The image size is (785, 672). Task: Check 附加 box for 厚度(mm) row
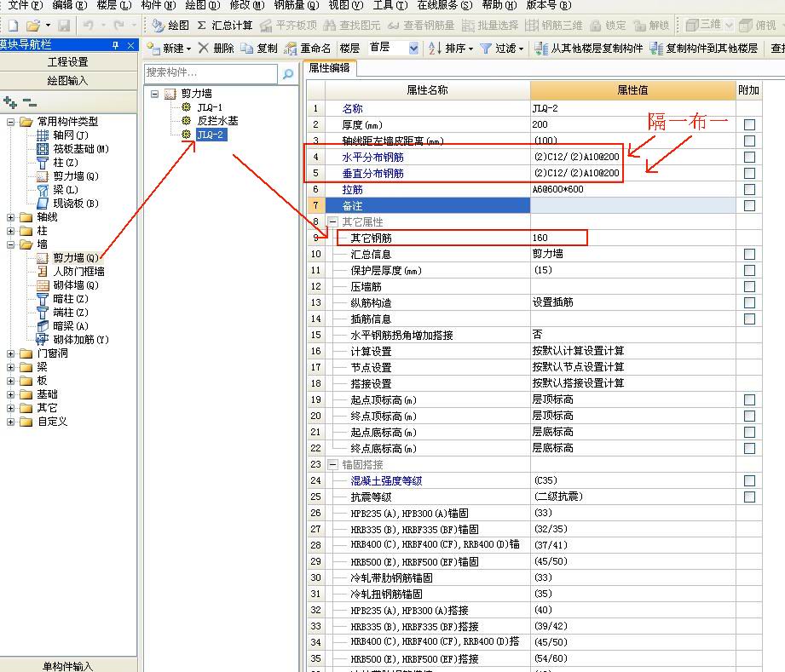tap(749, 124)
